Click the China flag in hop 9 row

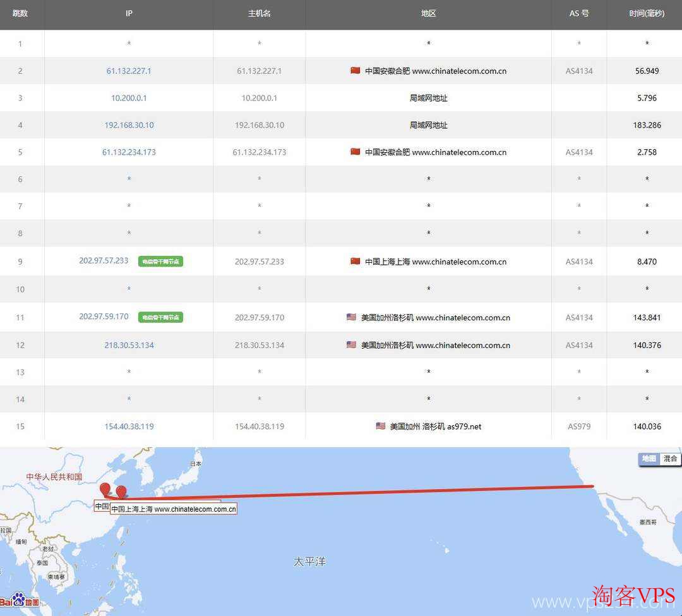[356, 261]
